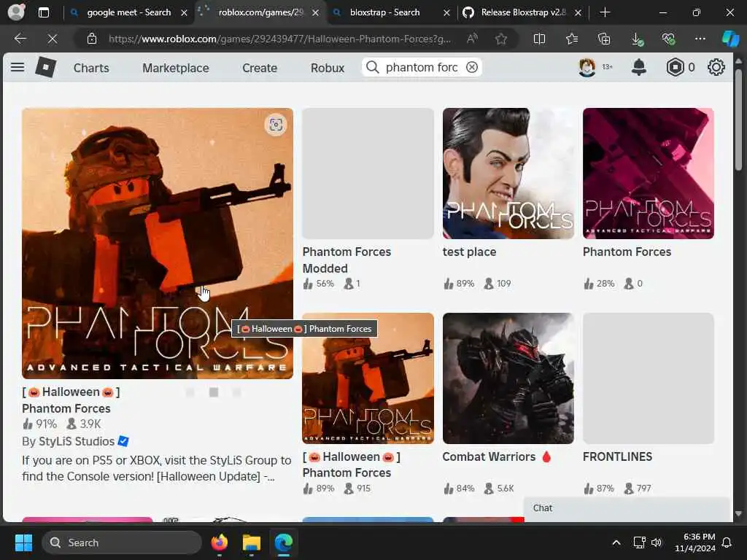This screenshot has width=747, height=560.
Task: Open the tab actions menu icon
Action: [x=43, y=12]
